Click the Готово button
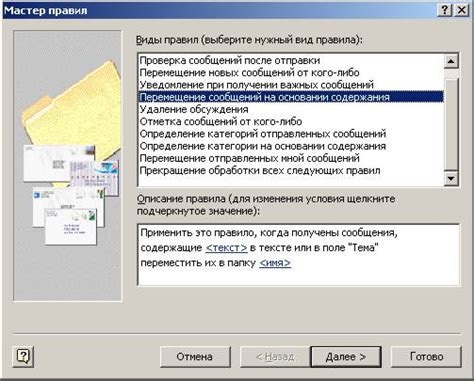Image resolution: width=474 pixels, height=381 pixels. [426, 357]
